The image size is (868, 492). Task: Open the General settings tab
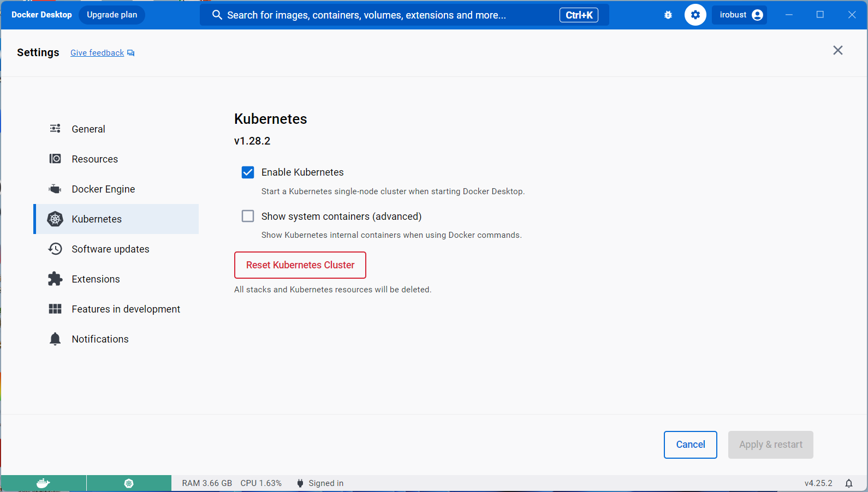pyautogui.click(x=116, y=129)
